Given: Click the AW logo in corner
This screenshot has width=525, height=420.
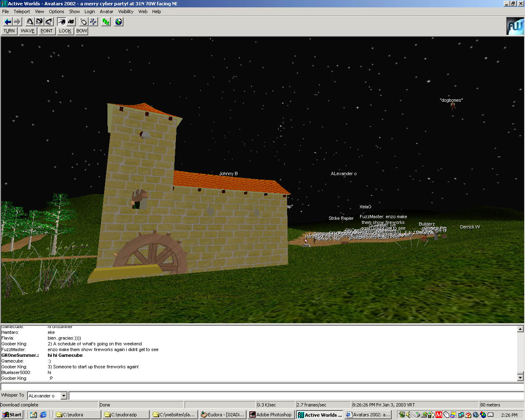Looking at the screenshot, I should click(515, 26).
